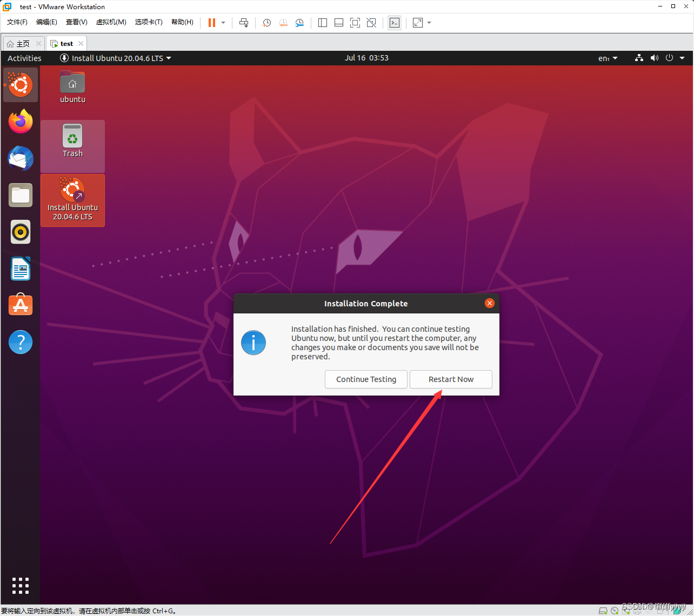This screenshot has height=616, width=694.
Task: Open the 编辑(E) menu
Action: (x=46, y=22)
